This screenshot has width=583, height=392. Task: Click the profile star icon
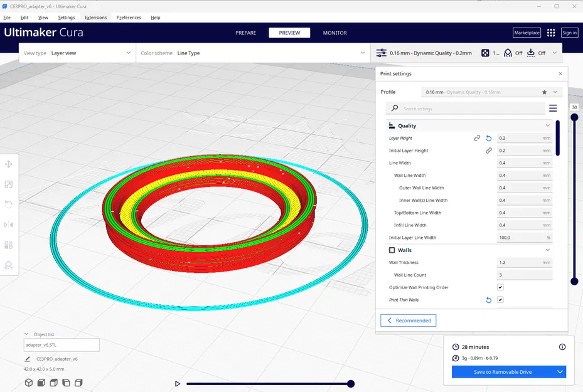coord(544,92)
